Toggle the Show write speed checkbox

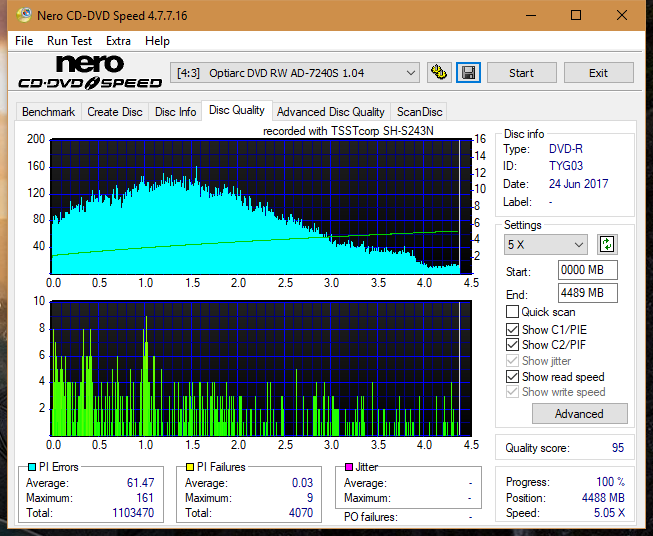click(x=512, y=392)
